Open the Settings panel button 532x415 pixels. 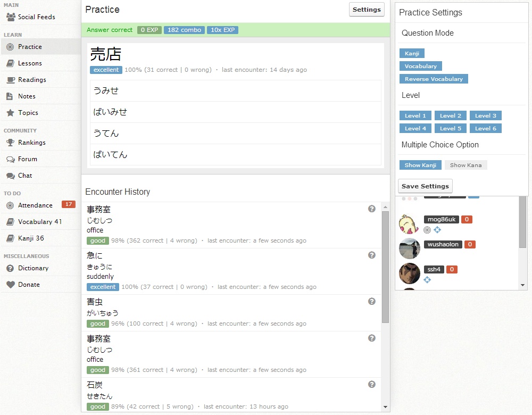coord(367,10)
